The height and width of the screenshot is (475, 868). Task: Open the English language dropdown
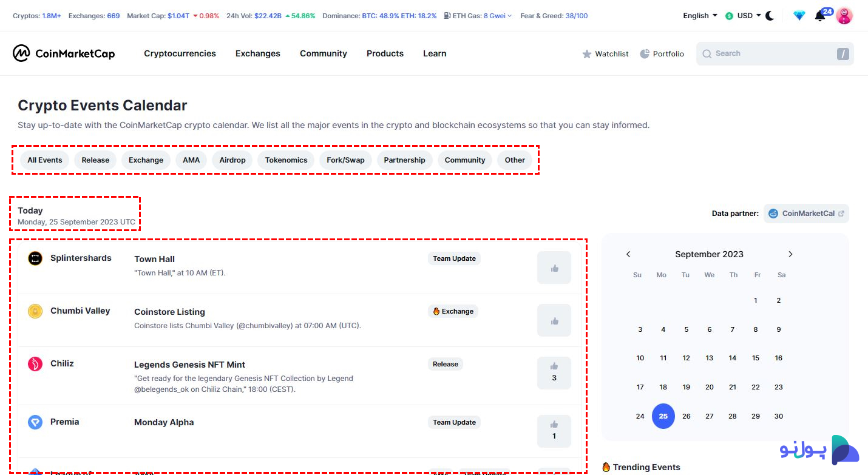point(700,16)
